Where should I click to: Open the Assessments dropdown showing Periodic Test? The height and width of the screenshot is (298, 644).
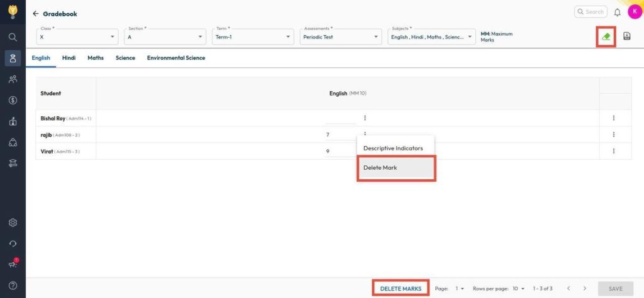(341, 37)
